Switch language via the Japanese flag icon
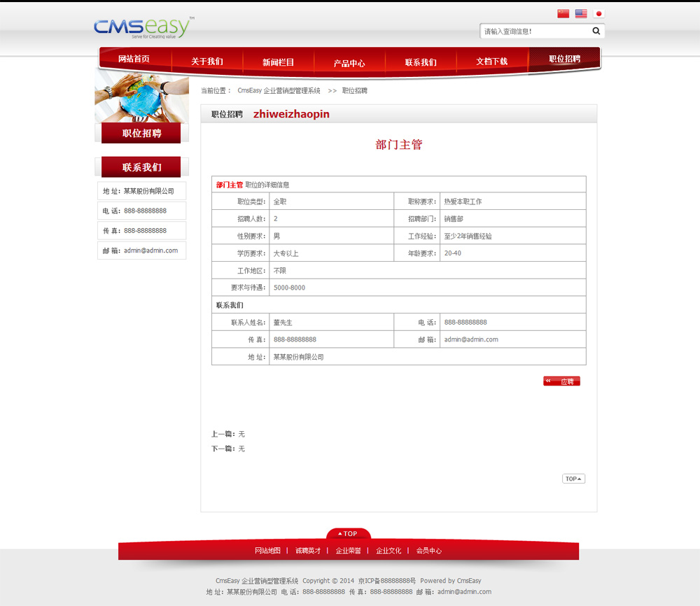 click(x=598, y=14)
